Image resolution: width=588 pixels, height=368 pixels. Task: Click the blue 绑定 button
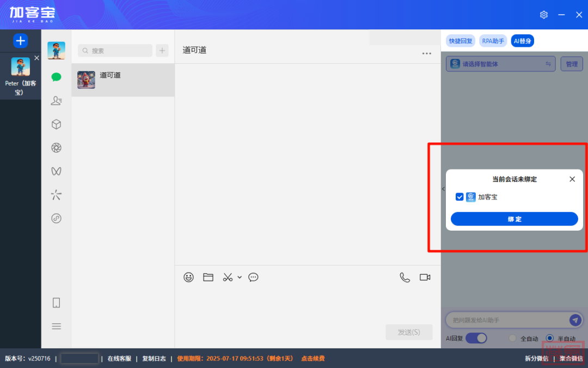click(x=514, y=219)
